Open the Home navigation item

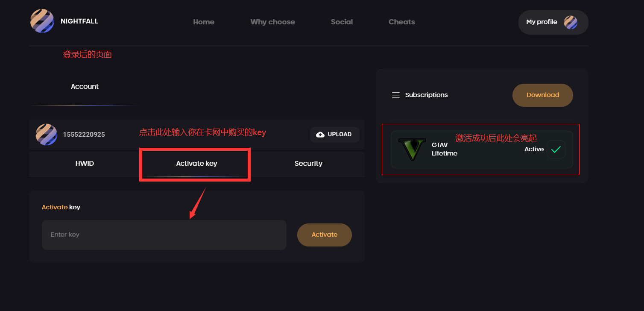pos(204,22)
